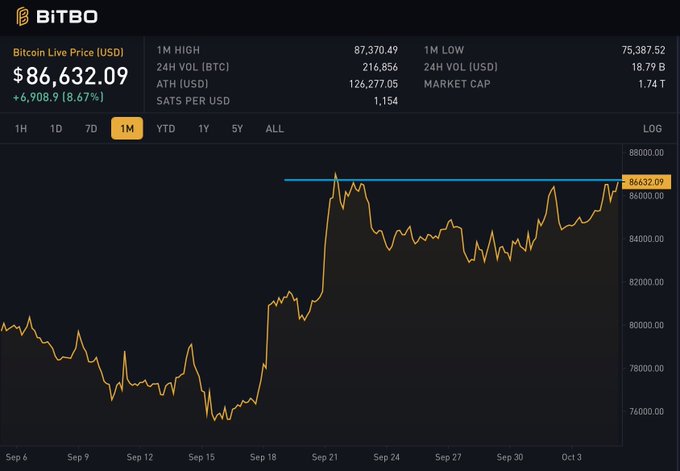Toggle LOG scale on chart
Viewport: 680px width, 471px height.
[652, 129]
